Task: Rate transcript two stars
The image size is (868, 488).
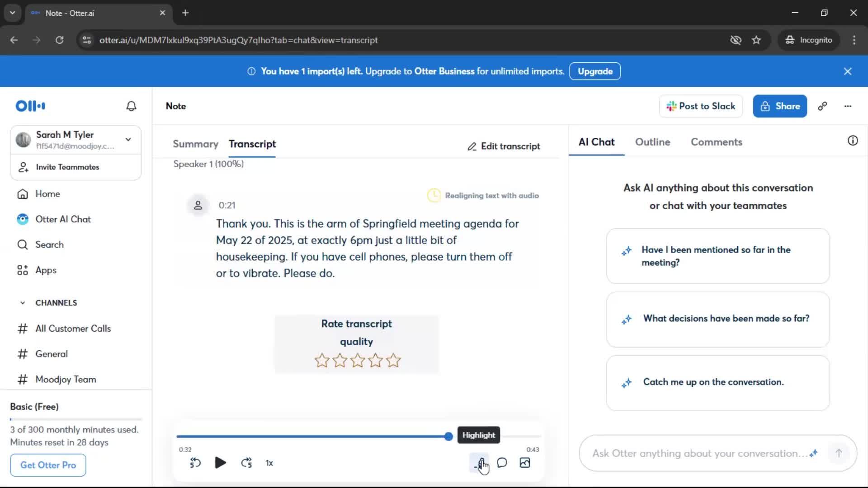Action: tap(340, 361)
